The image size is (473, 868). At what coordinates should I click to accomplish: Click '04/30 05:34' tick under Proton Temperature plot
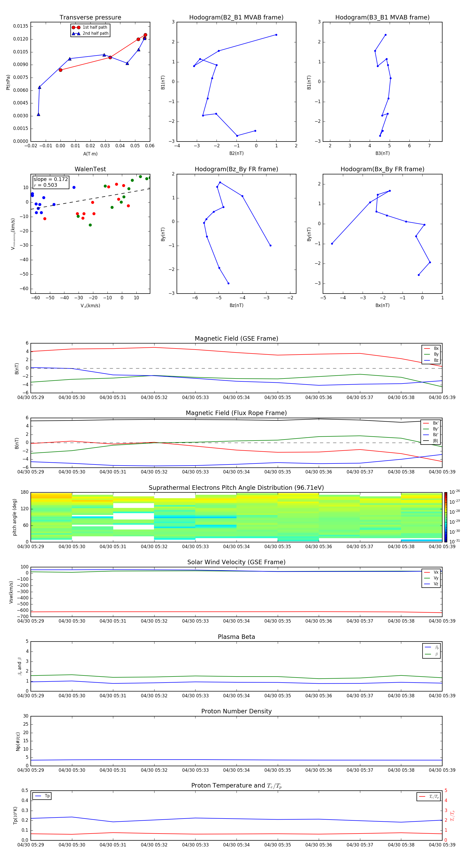coord(236,845)
